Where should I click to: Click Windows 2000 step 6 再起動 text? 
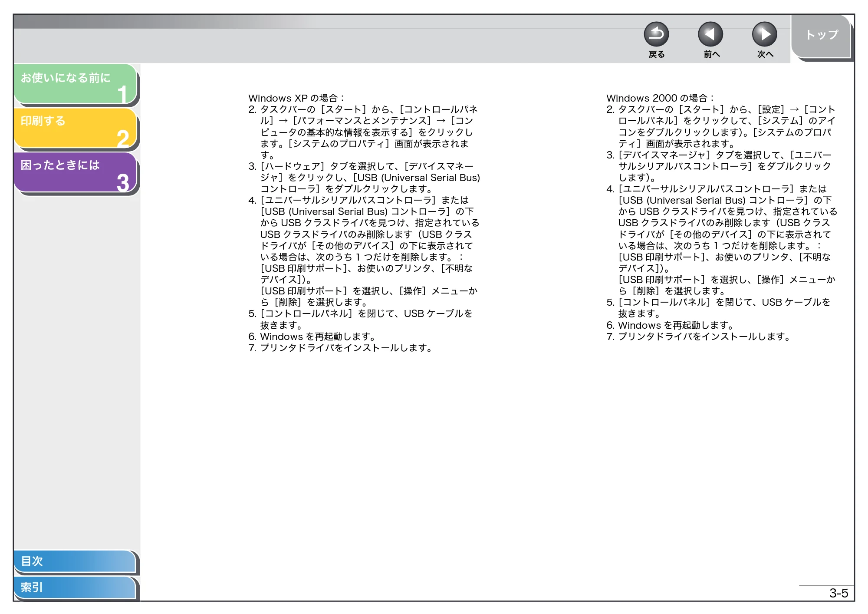pyautogui.click(x=671, y=325)
